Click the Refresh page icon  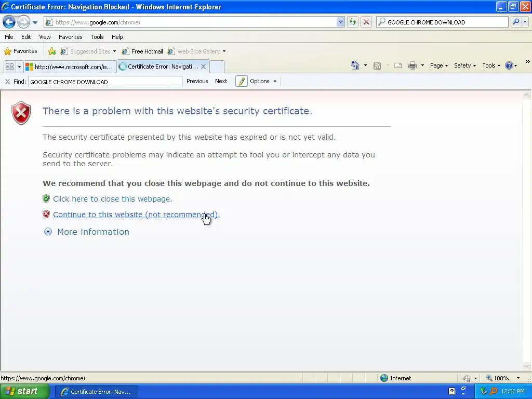(x=353, y=22)
